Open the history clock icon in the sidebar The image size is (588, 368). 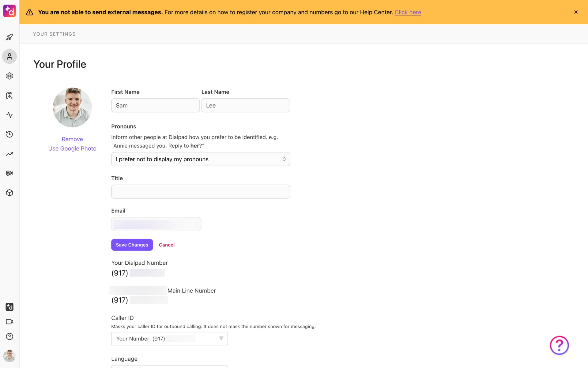[9, 134]
